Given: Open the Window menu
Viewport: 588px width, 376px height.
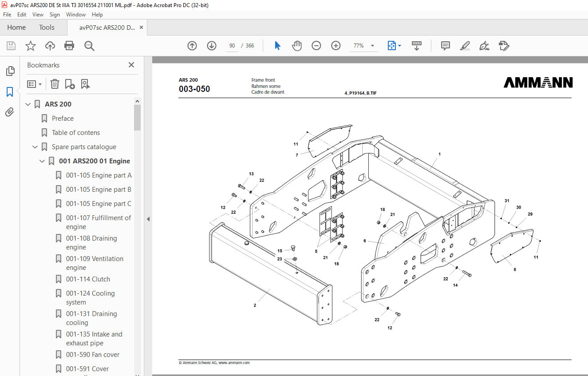Looking at the screenshot, I should click(x=76, y=15).
